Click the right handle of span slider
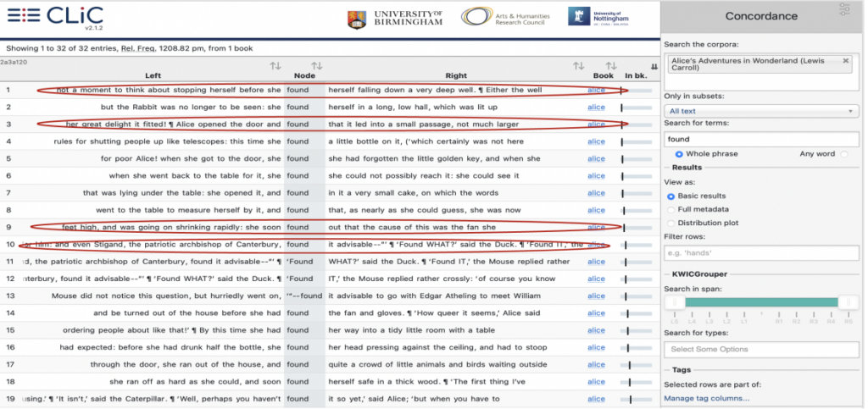This screenshot has width=868, height=409. [844, 302]
